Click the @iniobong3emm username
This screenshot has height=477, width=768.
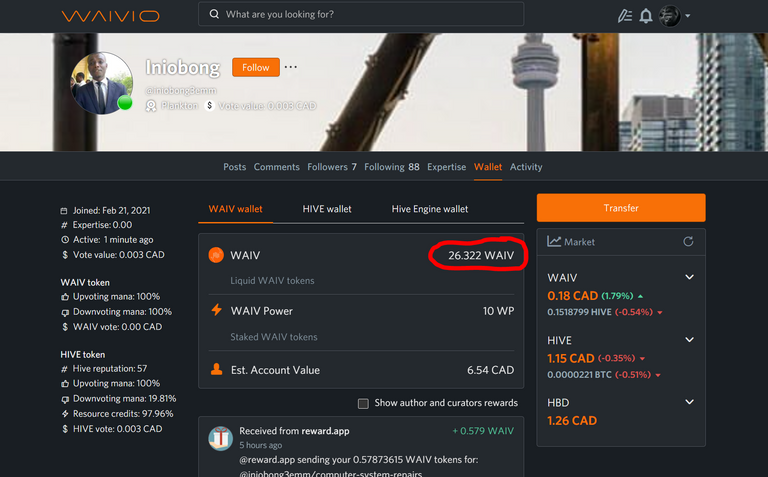[181, 91]
